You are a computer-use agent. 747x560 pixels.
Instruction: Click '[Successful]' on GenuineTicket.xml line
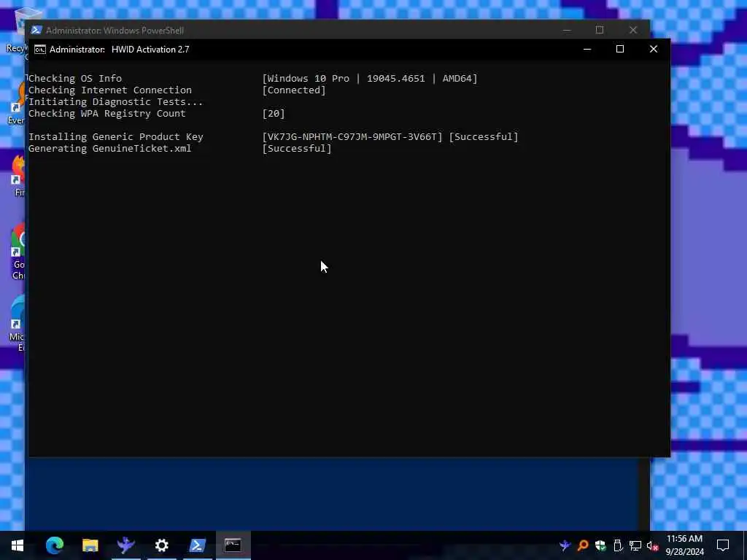(x=297, y=148)
